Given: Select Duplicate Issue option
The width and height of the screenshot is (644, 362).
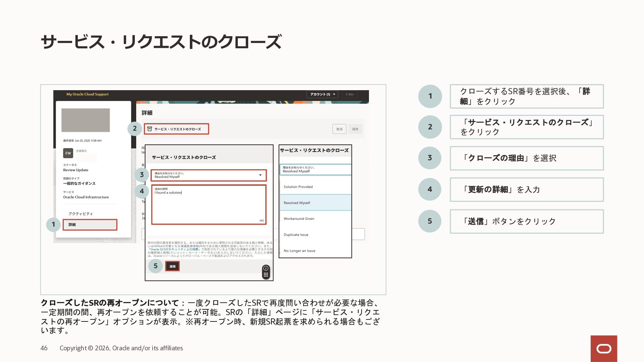Looking at the screenshot, I should (x=296, y=235).
